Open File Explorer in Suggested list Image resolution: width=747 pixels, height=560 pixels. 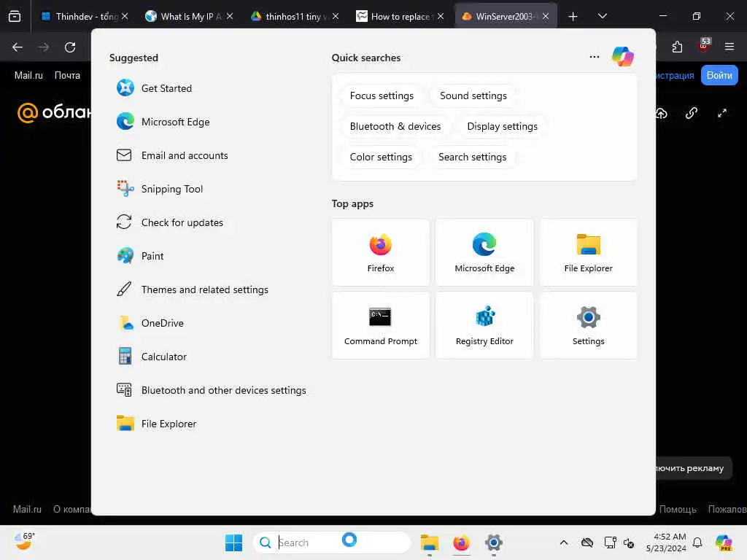point(156,424)
